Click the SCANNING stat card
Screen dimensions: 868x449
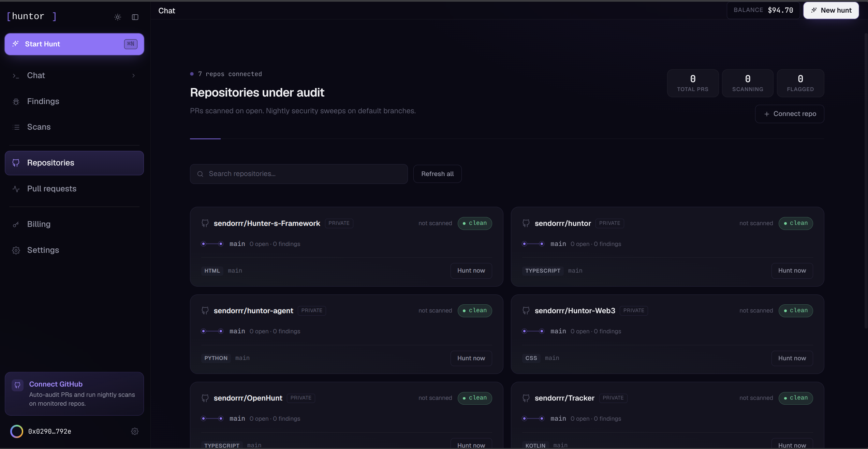tap(748, 83)
